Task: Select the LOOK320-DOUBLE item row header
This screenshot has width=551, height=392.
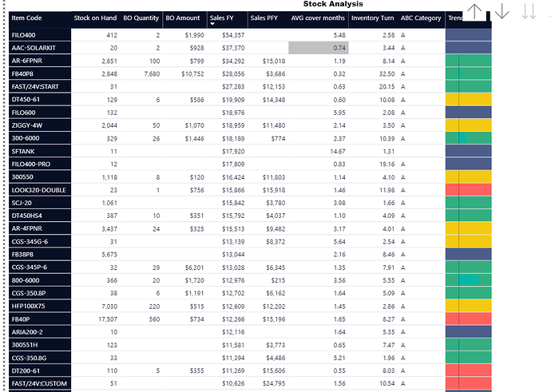Action: (40, 190)
